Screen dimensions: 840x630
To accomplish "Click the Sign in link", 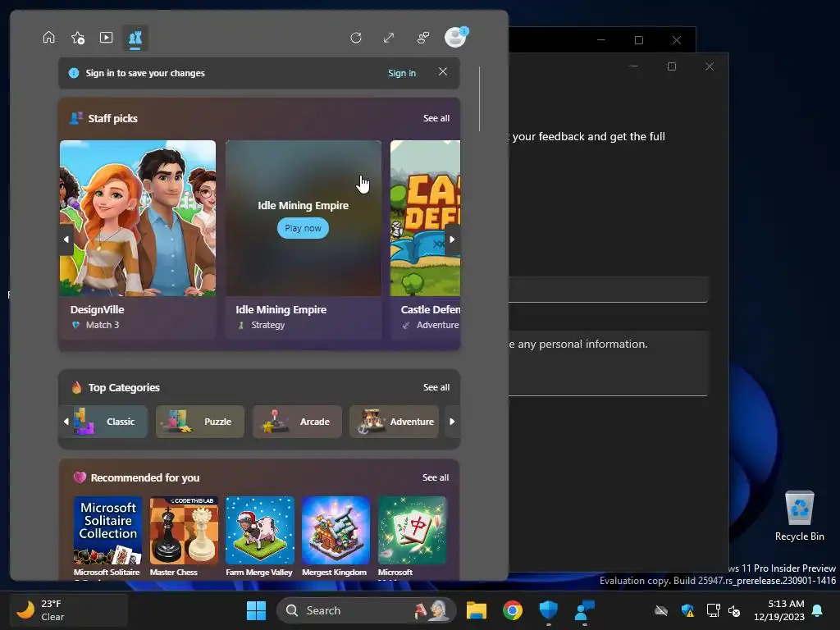I will coord(402,73).
